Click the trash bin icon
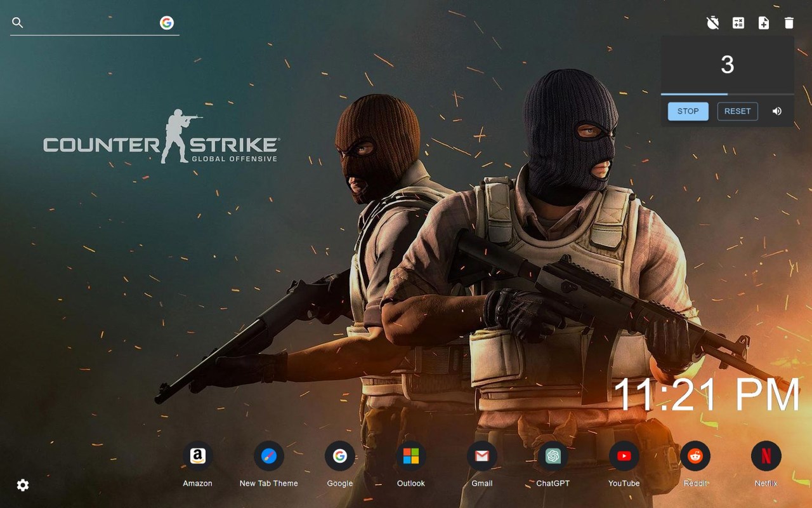Viewport: 812px width, 508px height. point(789,23)
